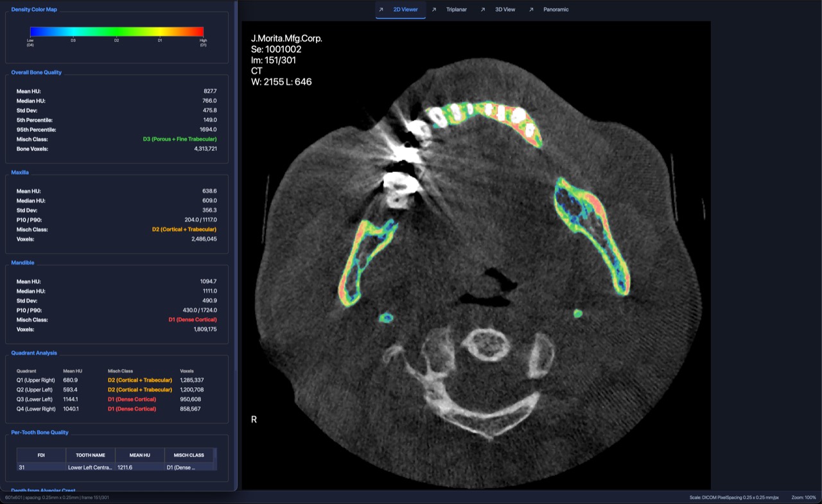822x504 pixels.
Task: Click the Mandible Voxels value 1,809,175
Action: tap(205, 329)
